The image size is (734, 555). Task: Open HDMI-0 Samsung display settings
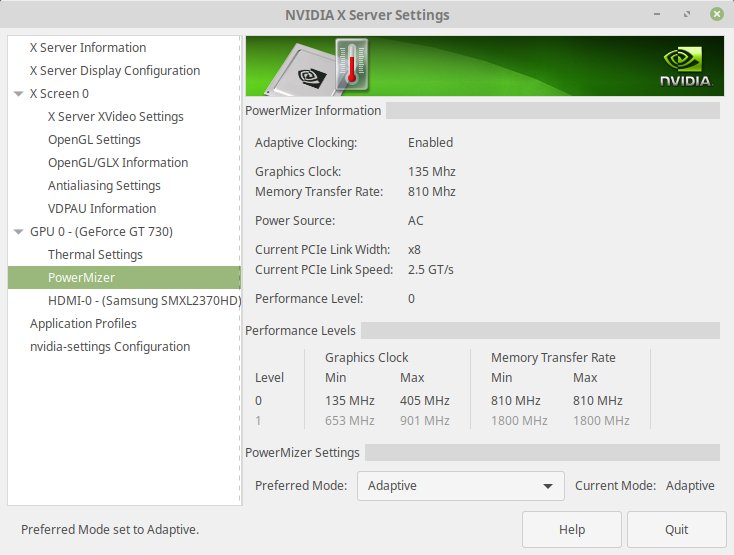[x=143, y=301]
